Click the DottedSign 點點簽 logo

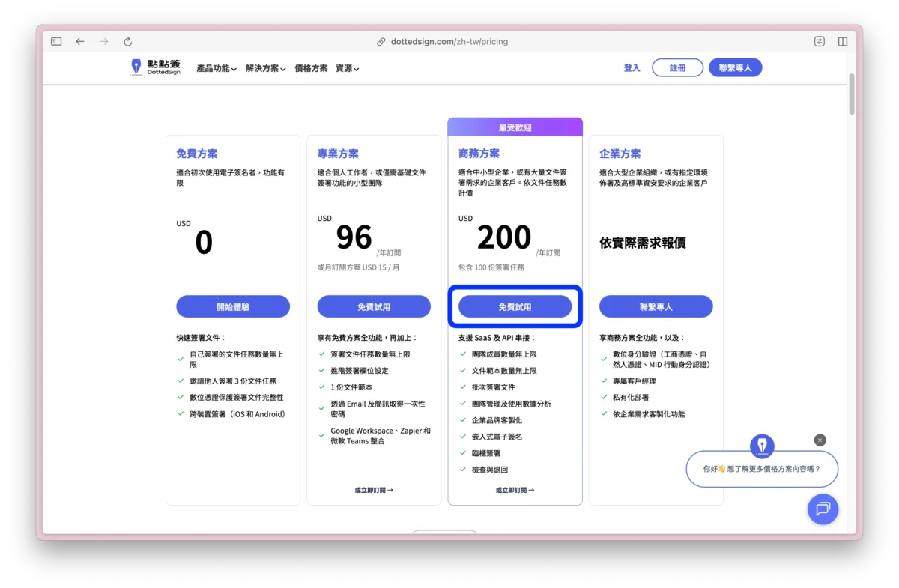(x=154, y=67)
